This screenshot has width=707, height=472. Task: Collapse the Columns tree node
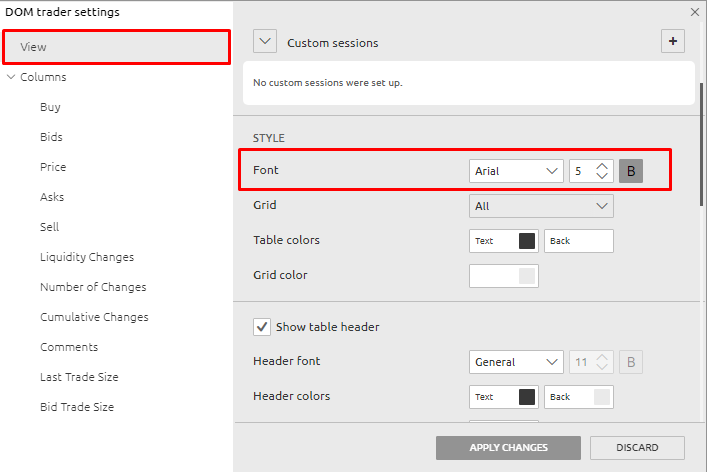[x=11, y=77]
